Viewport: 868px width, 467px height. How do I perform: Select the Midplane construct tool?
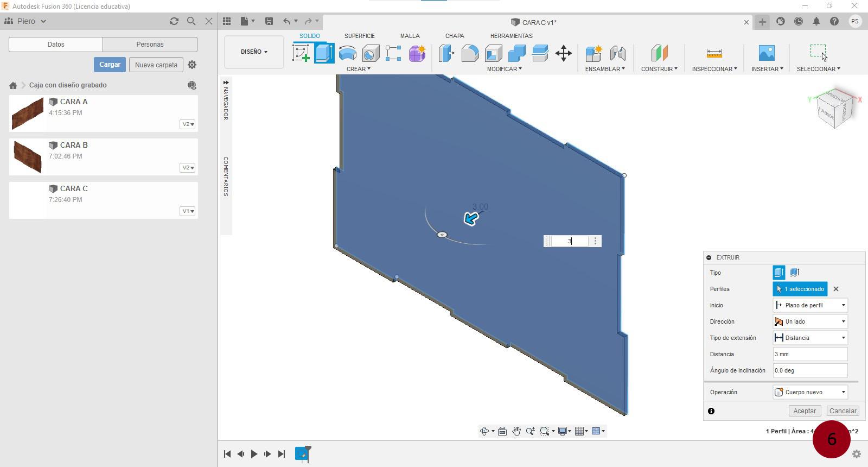coord(659,53)
